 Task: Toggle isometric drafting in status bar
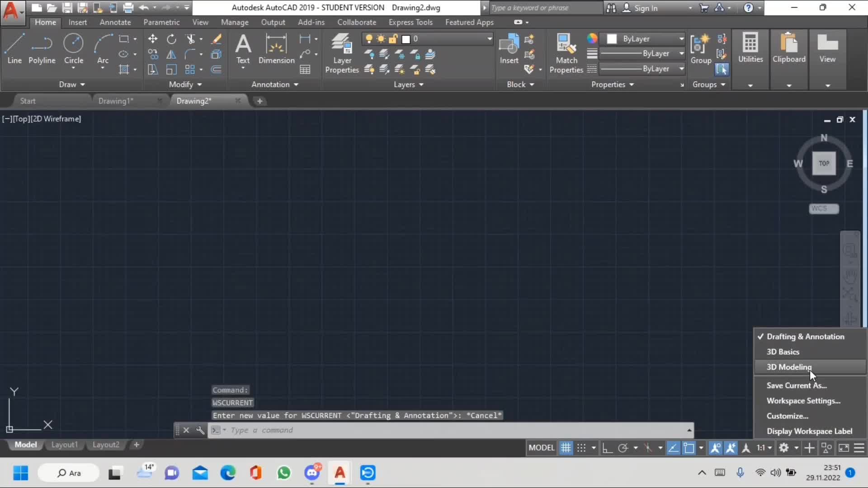point(648,448)
